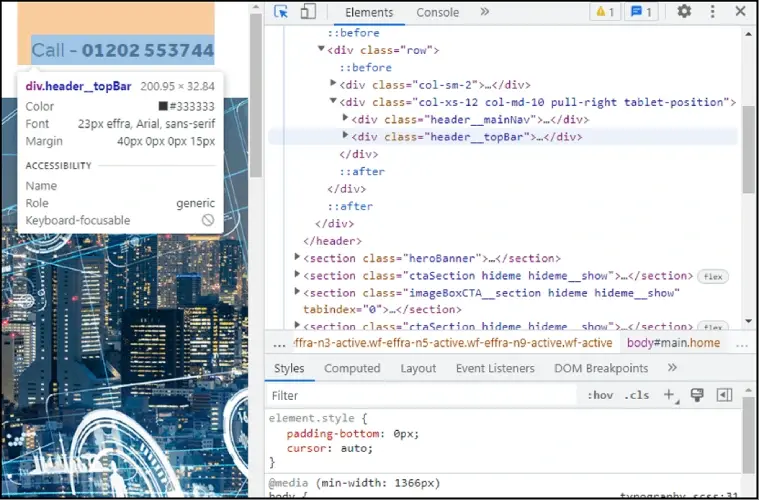Toggle the .cls class editor button

coord(636,395)
